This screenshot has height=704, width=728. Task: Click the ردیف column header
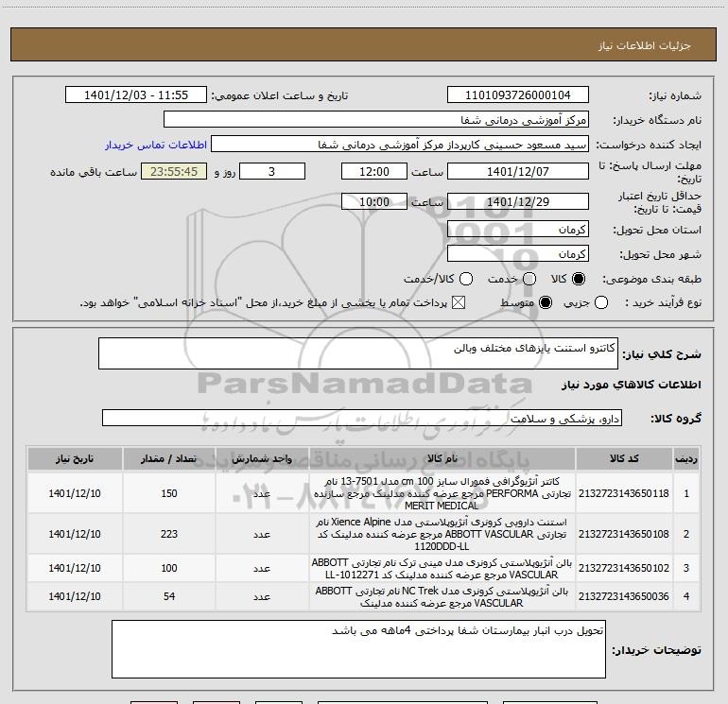pyautogui.click(x=686, y=458)
